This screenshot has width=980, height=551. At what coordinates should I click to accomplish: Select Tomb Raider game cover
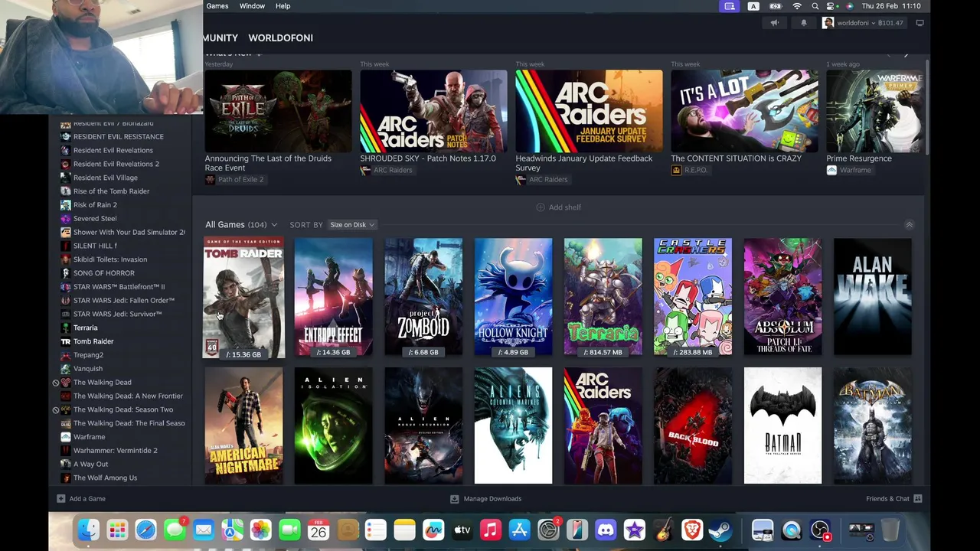pyautogui.click(x=243, y=298)
